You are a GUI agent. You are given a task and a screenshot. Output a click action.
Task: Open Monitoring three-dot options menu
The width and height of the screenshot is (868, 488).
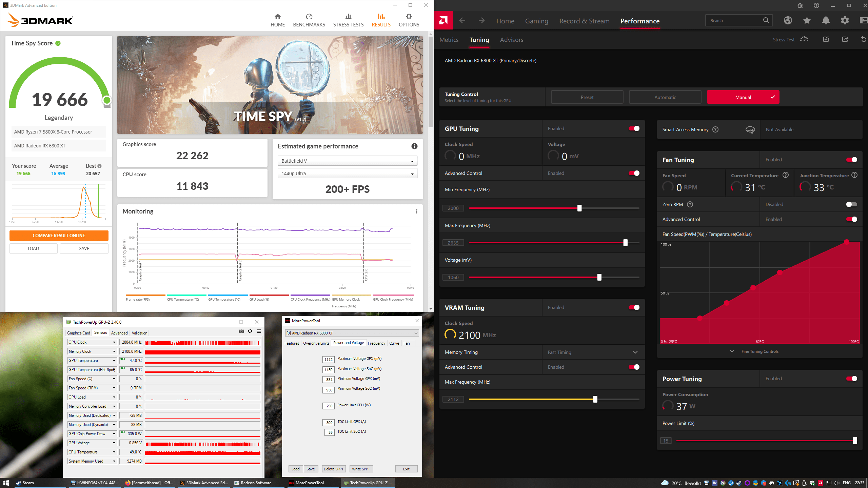(x=416, y=211)
